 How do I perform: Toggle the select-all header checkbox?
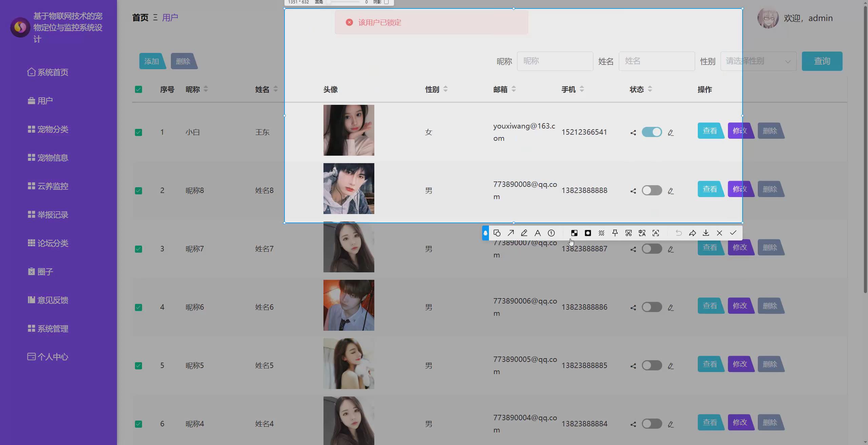pos(138,90)
